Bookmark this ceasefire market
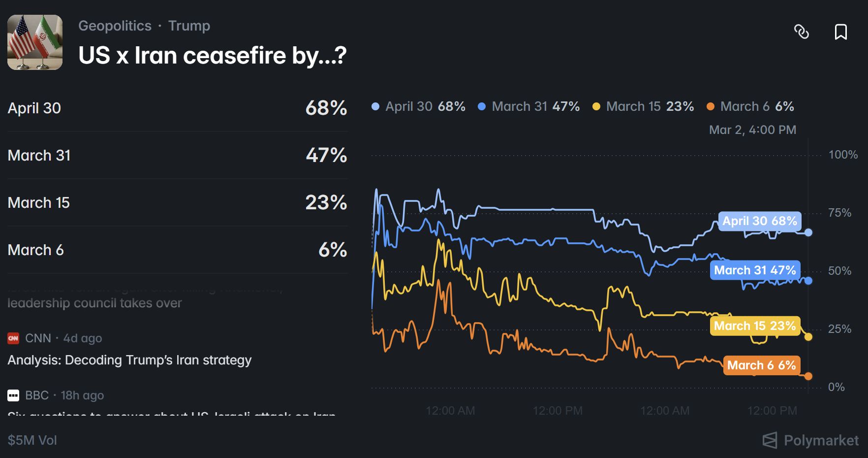The height and width of the screenshot is (458, 868). 841,32
